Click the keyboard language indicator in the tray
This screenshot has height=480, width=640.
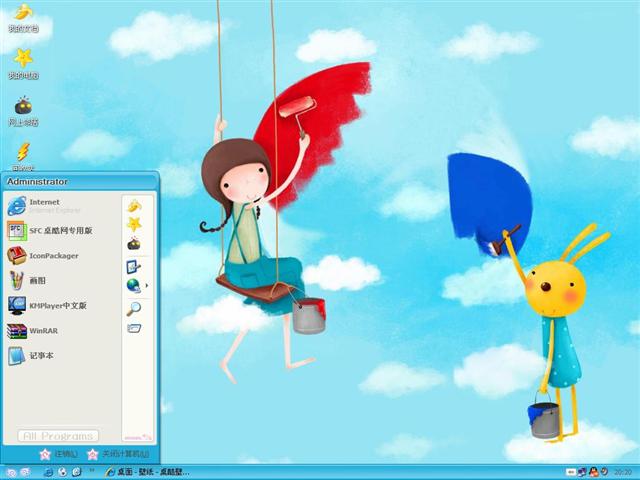coord(571,472)
